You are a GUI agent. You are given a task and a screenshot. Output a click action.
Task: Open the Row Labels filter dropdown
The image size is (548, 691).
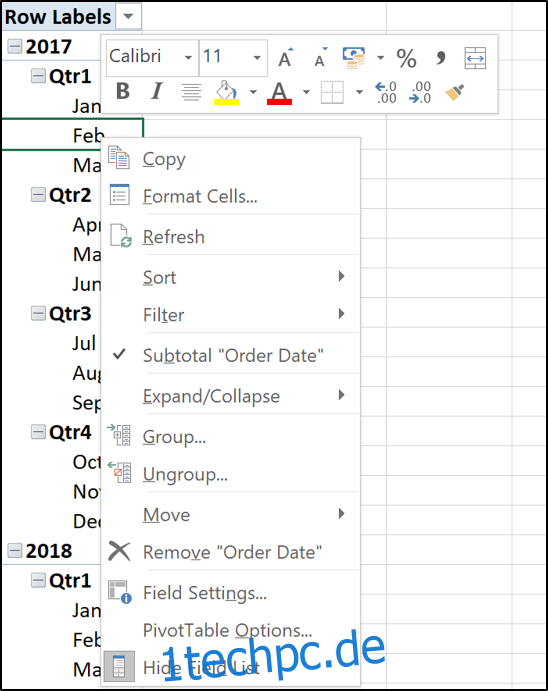pyautogui.click(x=129, y=17)
